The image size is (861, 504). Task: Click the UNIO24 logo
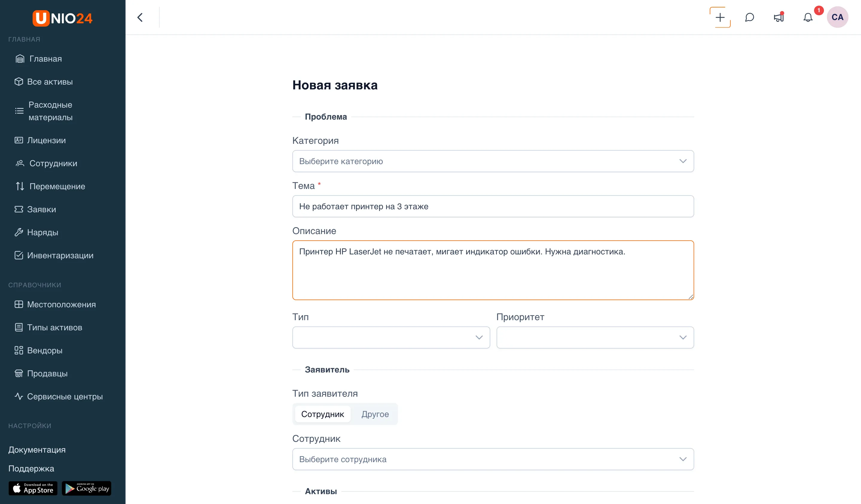(62, 18)
